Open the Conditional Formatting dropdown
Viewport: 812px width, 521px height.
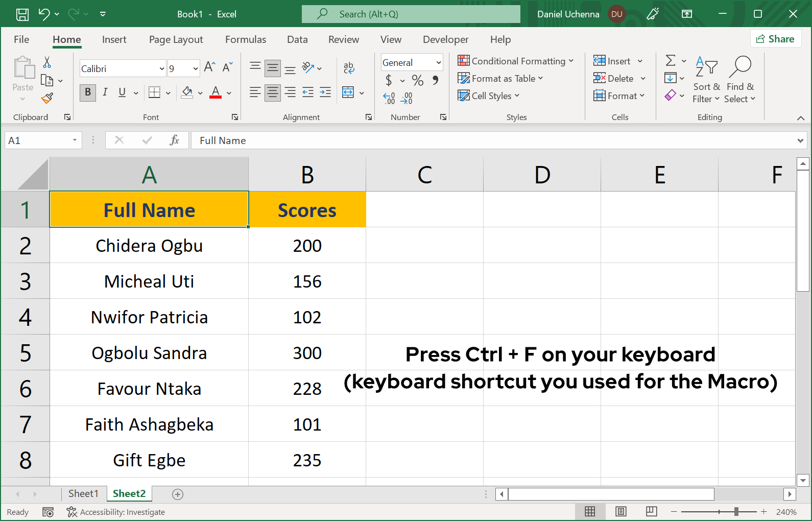coord(516,61)
